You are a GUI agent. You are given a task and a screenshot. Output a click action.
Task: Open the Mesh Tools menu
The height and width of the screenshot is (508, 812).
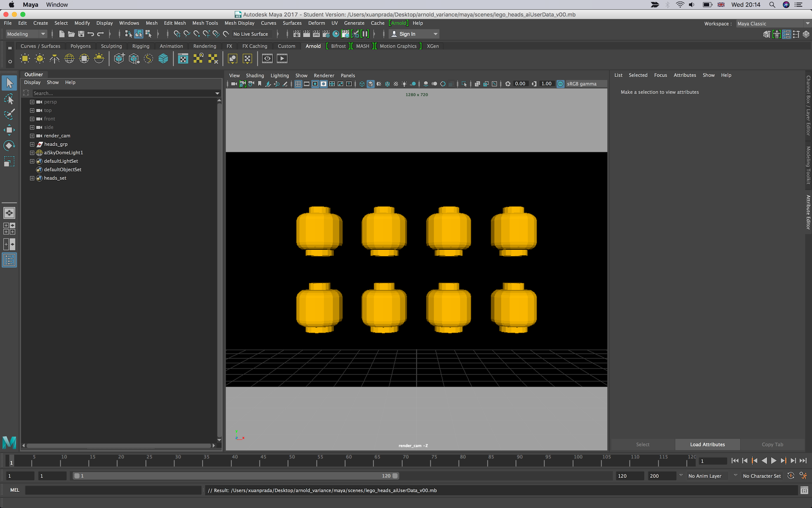tap(205, 23)
